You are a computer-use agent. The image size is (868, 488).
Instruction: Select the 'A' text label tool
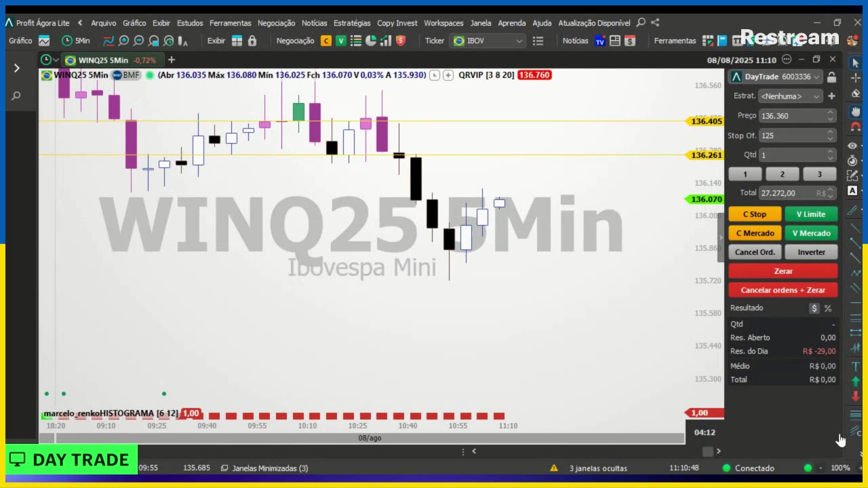coord(853,191)
